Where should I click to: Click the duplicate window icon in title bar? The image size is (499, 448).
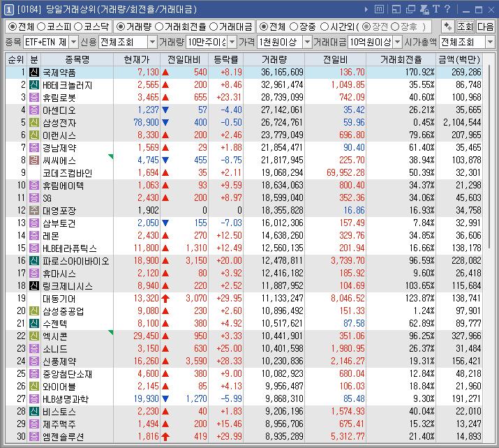coord(410,10)
